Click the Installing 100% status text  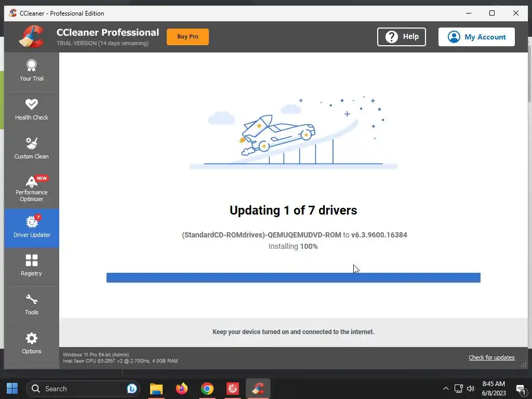tap(293, 246)
